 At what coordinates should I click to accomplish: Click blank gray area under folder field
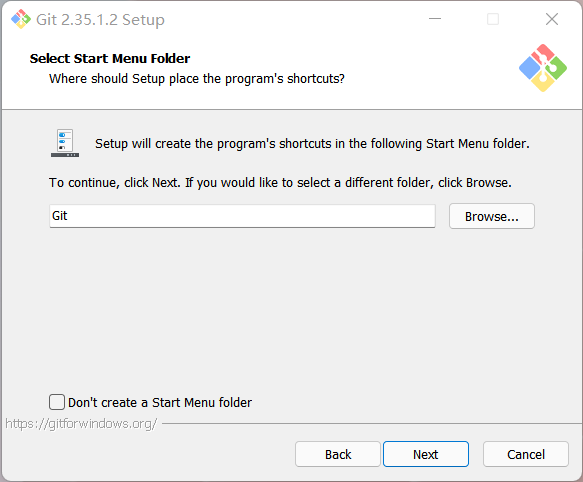click(292, 309)
